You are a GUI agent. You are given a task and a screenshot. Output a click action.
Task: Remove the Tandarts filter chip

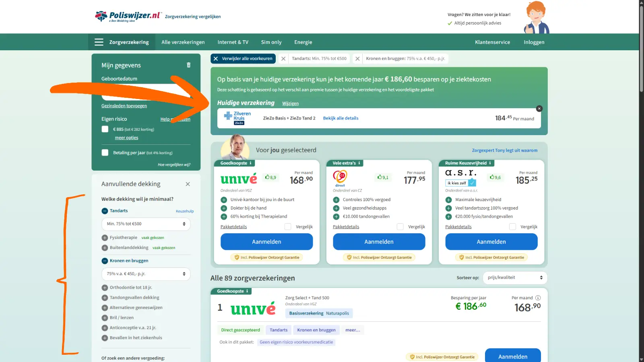pyautogui.click(x=283, y=59)
